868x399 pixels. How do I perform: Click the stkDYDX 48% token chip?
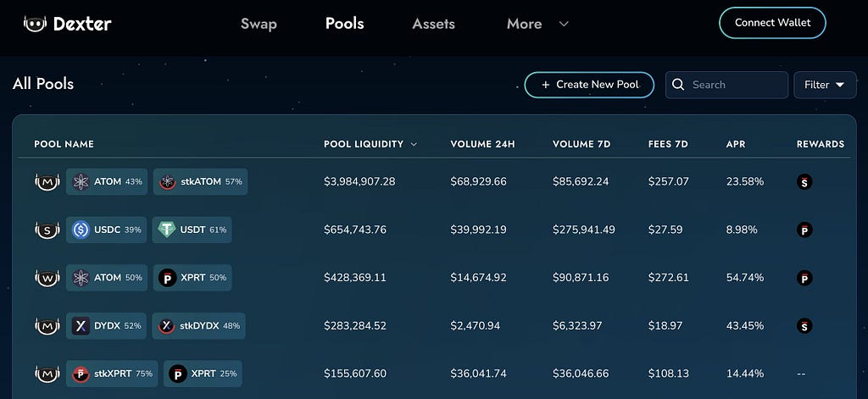pos(198,326)
